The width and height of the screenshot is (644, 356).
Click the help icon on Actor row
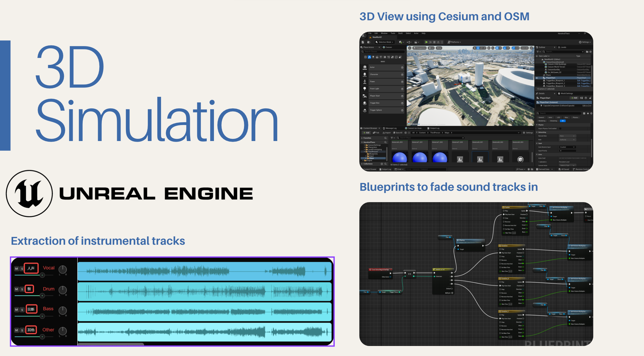pyautogui.click(x=402, y=67)
